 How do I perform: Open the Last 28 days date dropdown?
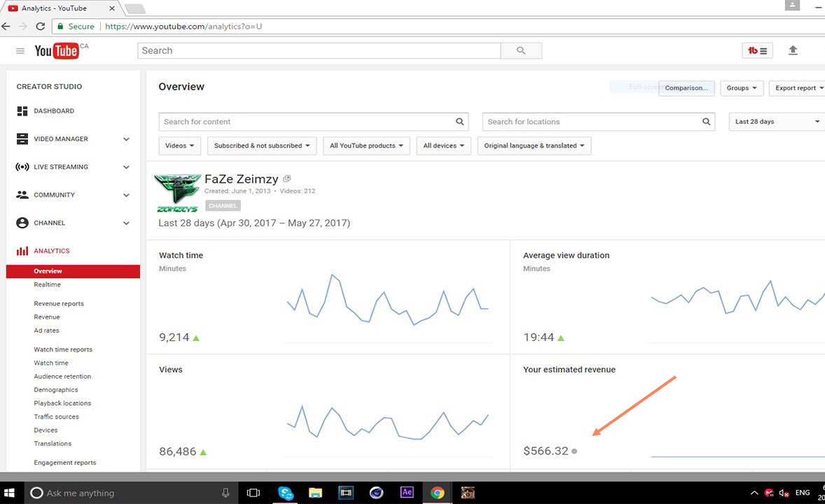tap(777, 122)
